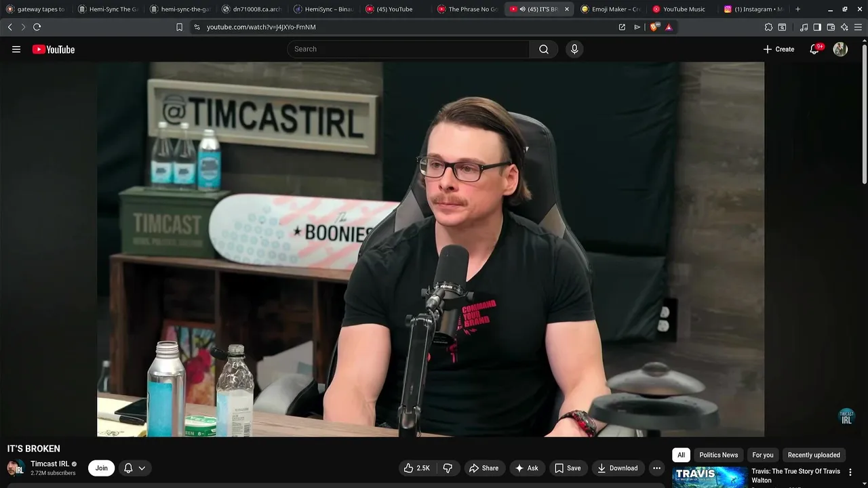Select the Politics News chip
Viewport: 868px width, 488px height.
[x=718, y=455]
